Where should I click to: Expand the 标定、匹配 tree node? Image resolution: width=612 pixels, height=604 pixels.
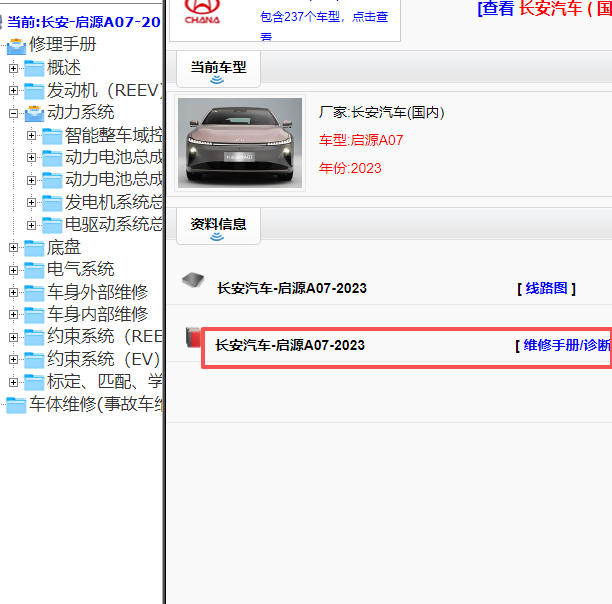[13, 382]
